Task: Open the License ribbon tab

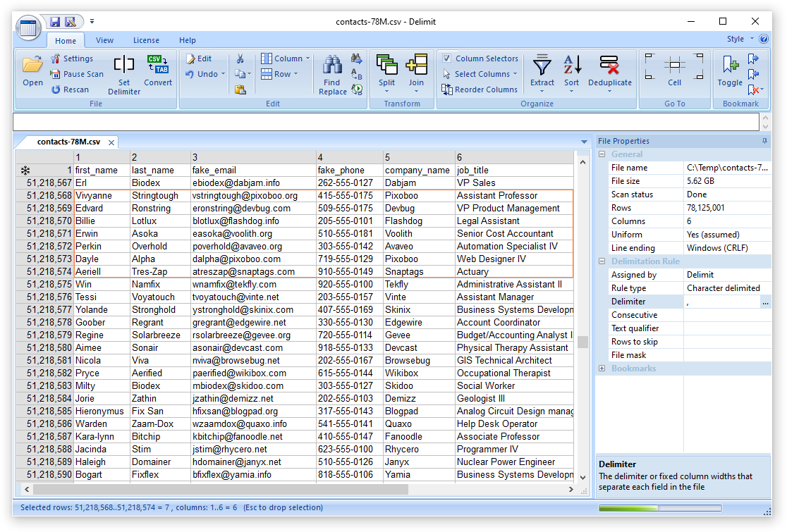Action: coord(146,40)
